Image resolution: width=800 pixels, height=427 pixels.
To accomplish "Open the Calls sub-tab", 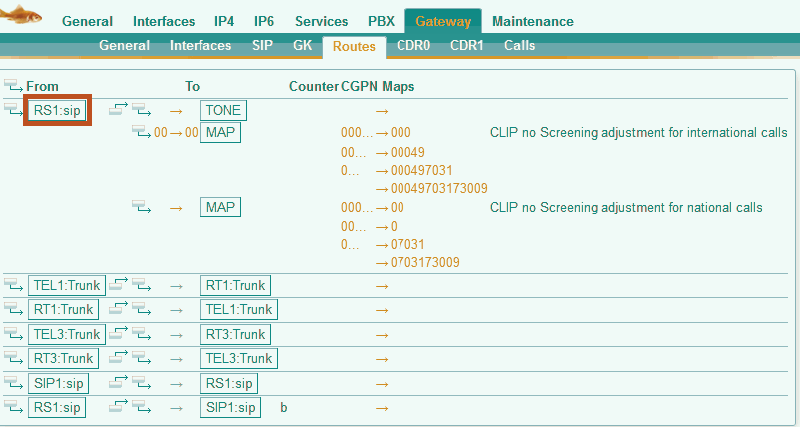I will tap(519, 45).
